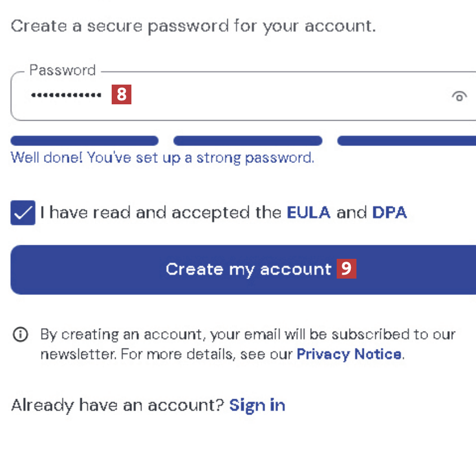Click the masked password dots

(x=66, y=95)
